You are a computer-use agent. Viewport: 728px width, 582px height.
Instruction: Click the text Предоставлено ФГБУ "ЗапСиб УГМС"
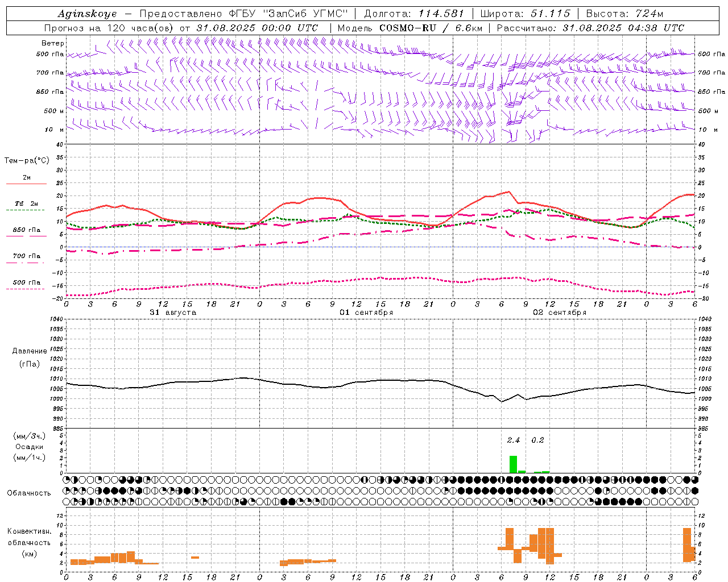point(243,14)
